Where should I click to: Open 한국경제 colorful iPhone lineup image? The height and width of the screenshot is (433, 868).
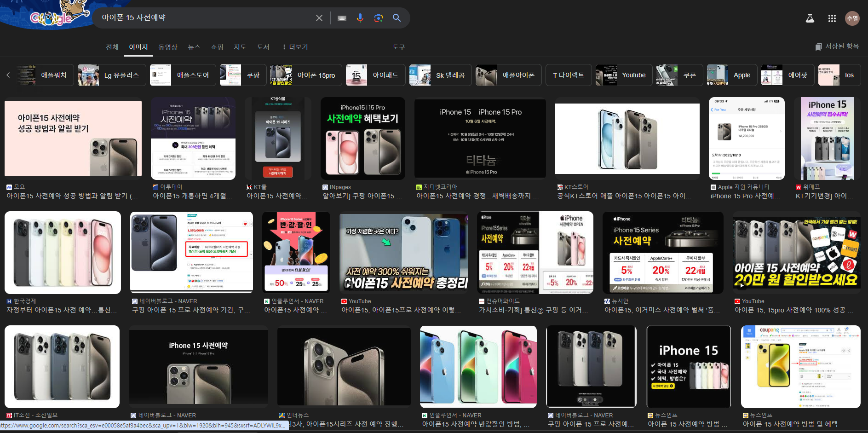click(x=63, y=253)
